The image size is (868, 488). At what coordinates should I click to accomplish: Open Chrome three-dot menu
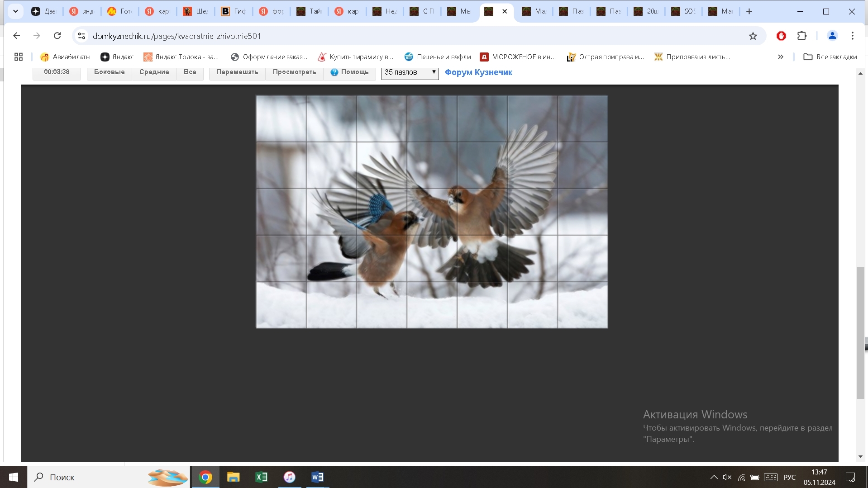852,36
